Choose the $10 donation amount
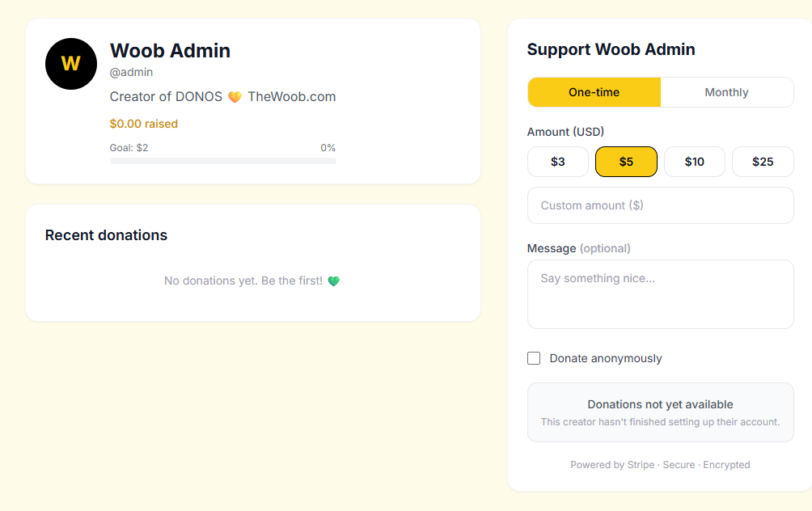 694,162
